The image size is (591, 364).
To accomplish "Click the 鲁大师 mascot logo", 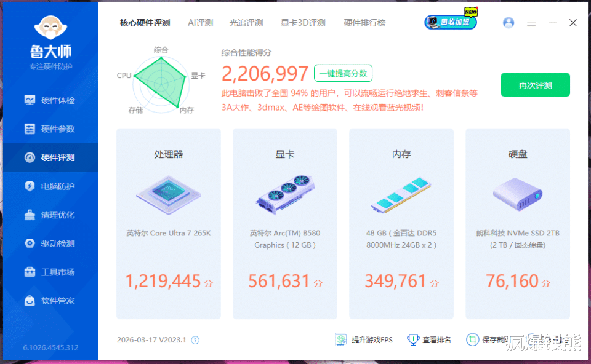I will point(50,28).
